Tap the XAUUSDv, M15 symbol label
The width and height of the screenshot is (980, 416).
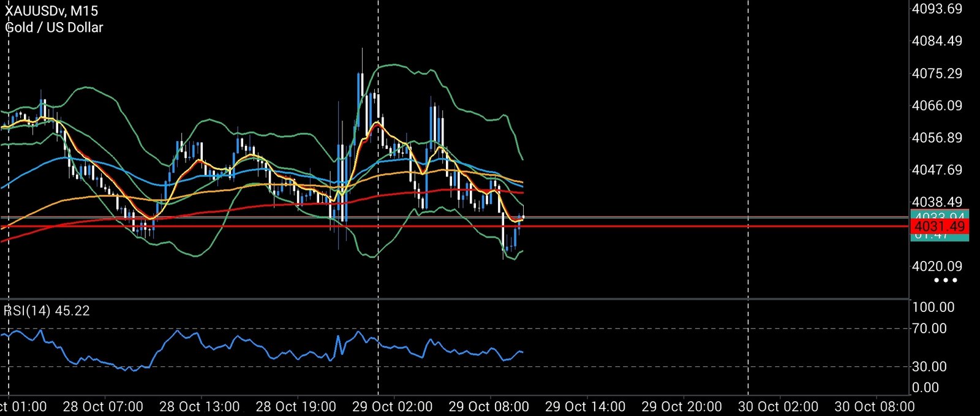[51, 11]
